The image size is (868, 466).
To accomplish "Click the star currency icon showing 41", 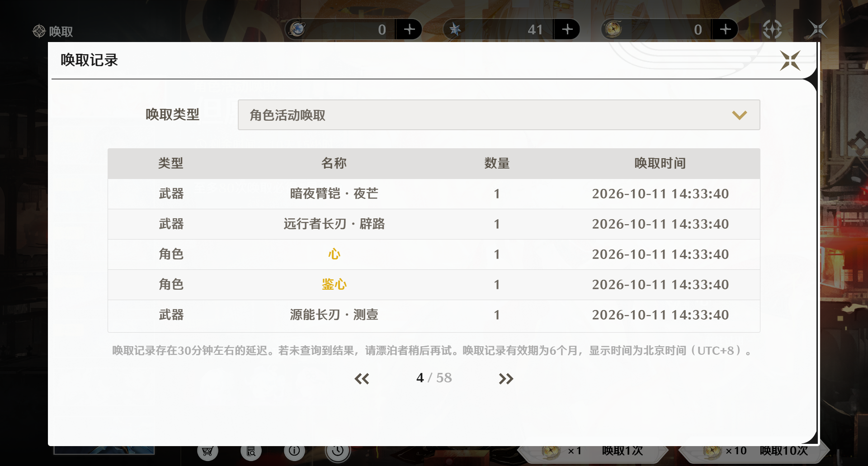I will [455, 29].
